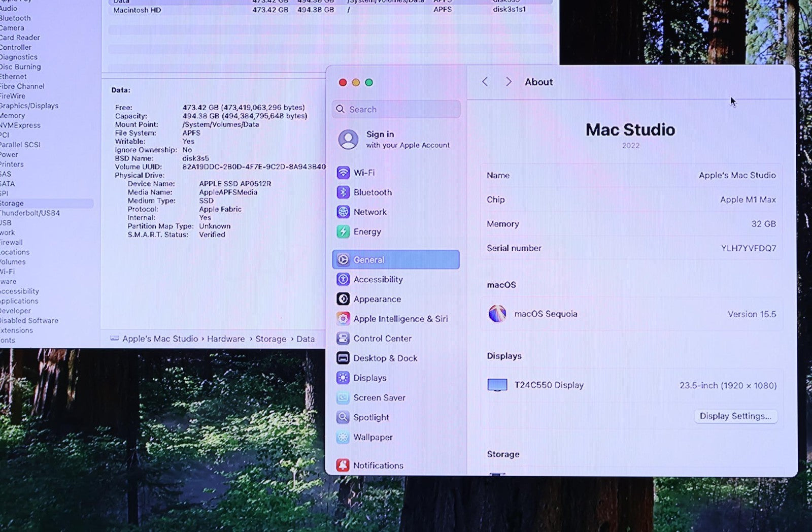Click Data in the path bar
Screen dimensions: 812x532
306,339
